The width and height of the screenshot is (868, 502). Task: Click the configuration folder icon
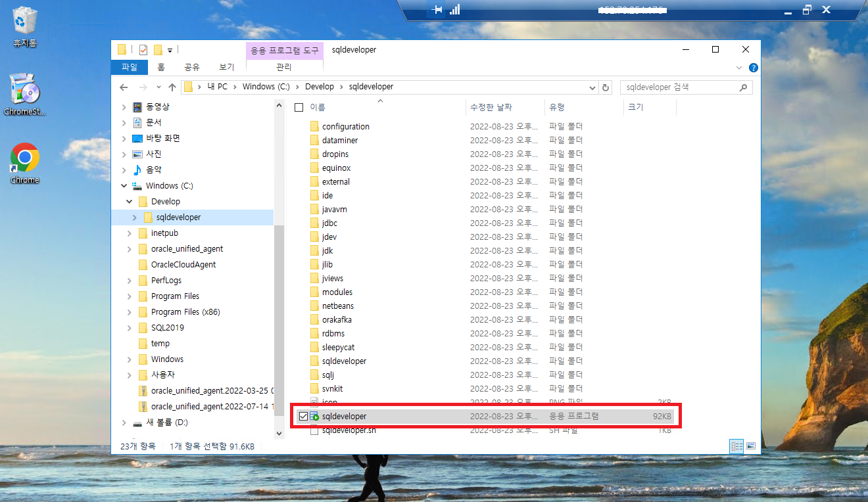point(314,126)
